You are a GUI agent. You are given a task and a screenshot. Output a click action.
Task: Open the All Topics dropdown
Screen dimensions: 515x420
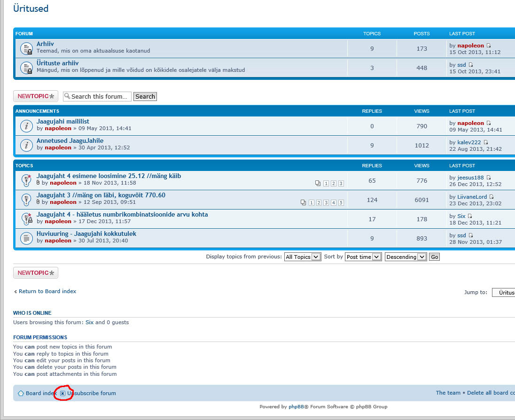click(x=302, y=257)
